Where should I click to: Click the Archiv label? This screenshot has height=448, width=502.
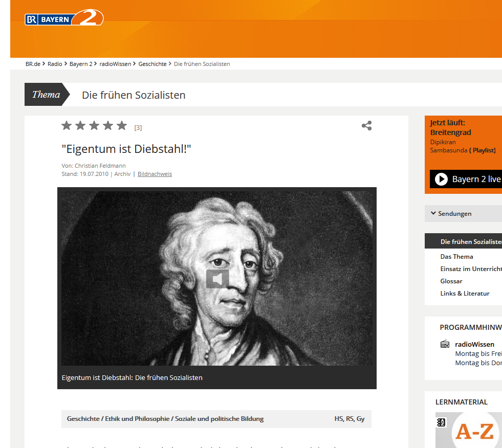pos(122,174)
